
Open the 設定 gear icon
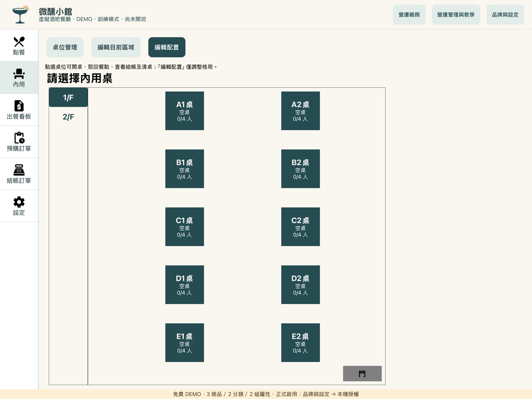pyautogui.click(x=19, y=202)
